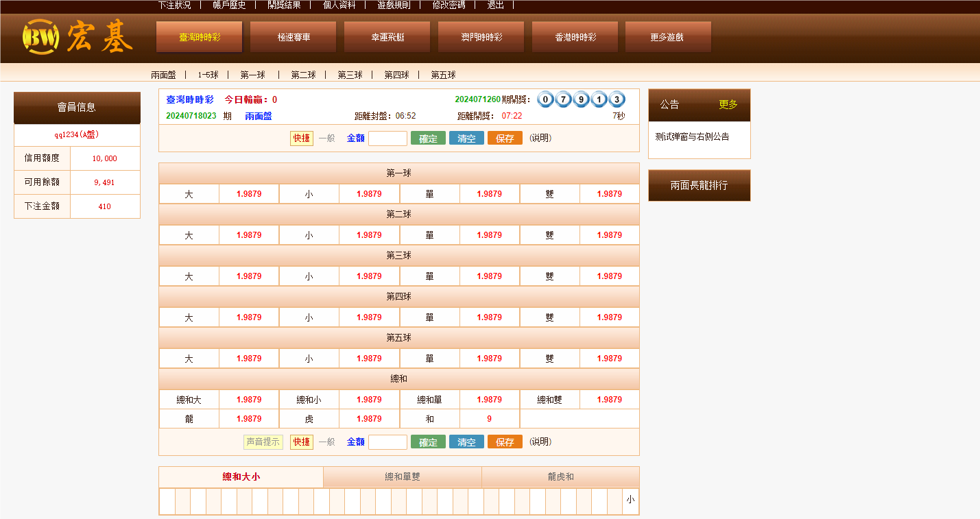Click lottery ball number 3
The height and width of the screenshot is (519, 980).
618,99
